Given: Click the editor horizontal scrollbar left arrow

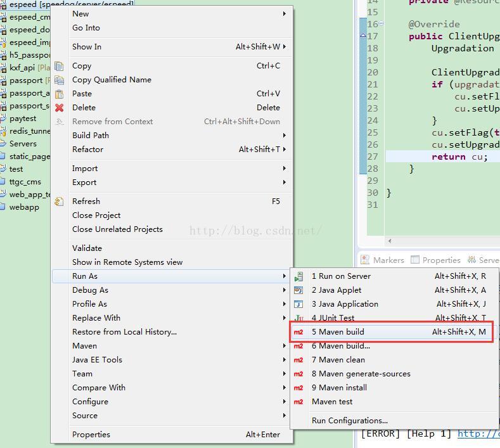Looking at the screenshot, I should [390, 241].
